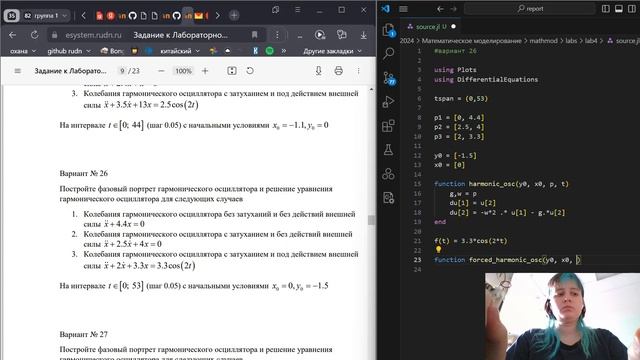Switch to the first GitHub browser tab
Image resolution: width=640 pixels, height=360 pixels.
[x=133, y=16]
